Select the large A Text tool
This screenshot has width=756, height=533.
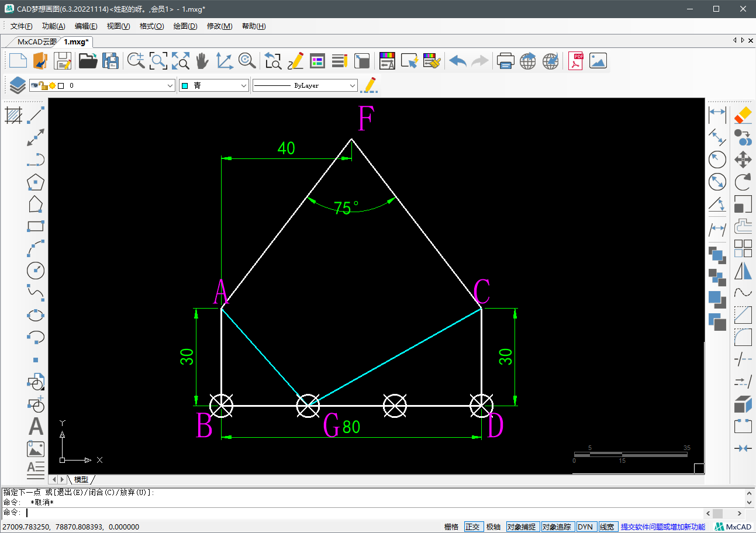coord(36,427)
